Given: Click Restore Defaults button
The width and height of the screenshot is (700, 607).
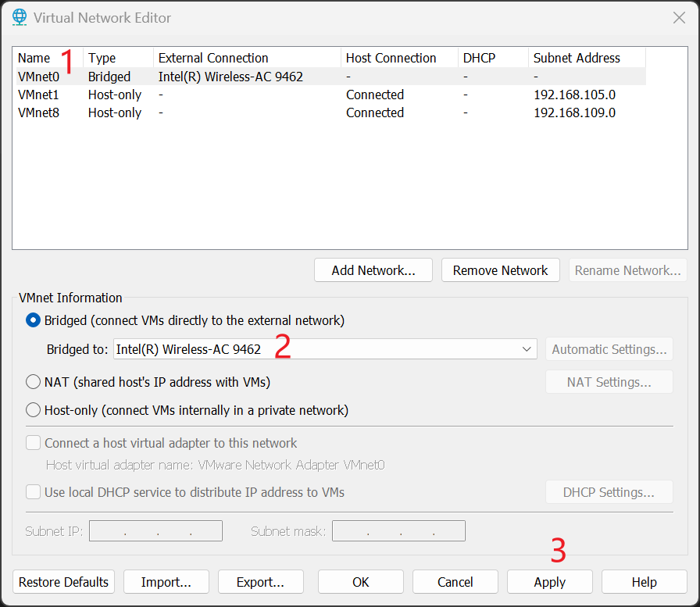Looking at the screenshot, I should (63, 582).
